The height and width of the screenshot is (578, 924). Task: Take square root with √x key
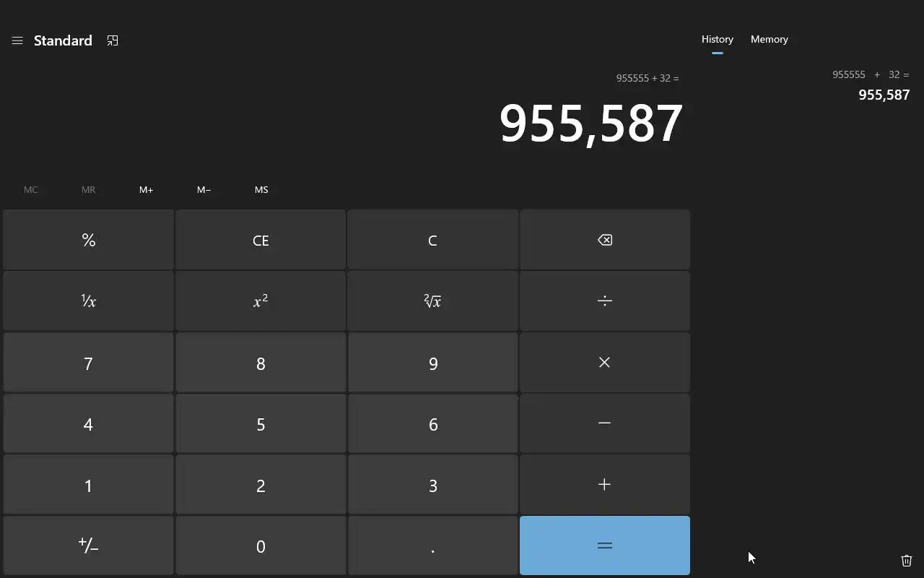(x=433, y=301)
